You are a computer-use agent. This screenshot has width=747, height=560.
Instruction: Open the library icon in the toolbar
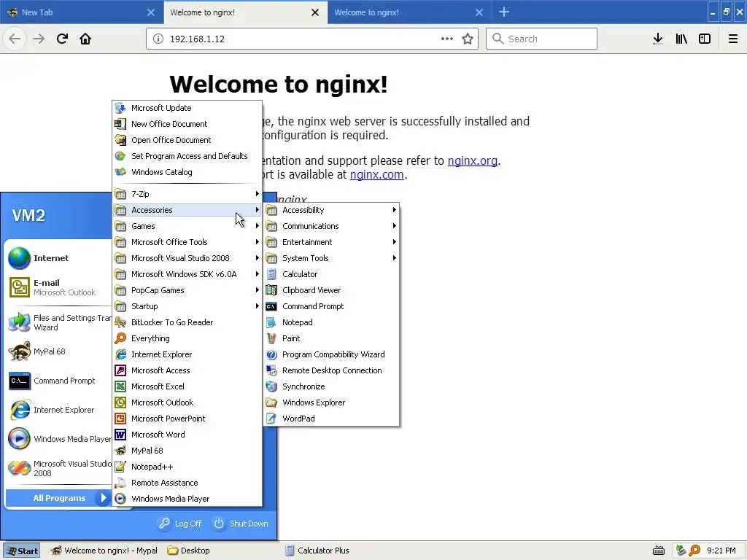click(681, 39)
